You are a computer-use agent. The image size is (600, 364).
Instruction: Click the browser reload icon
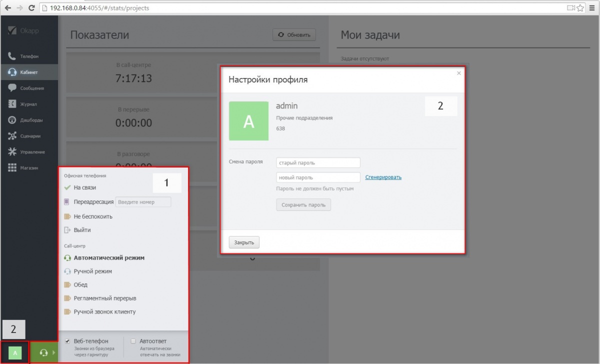[32, 8]
